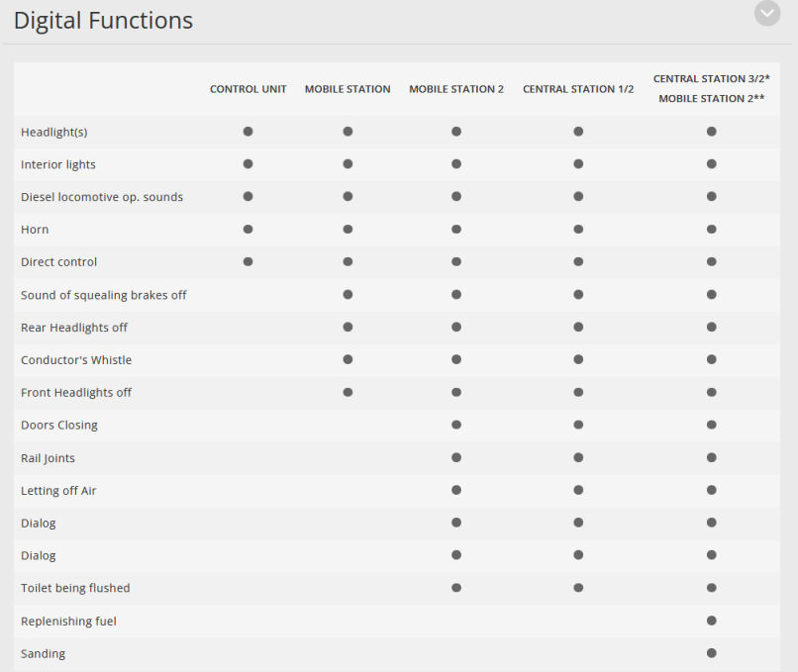Screen dimensions: 798x672
Task: Click Rear Headlights off dot under Mobile Station
Action: click(x=348, y=327)
